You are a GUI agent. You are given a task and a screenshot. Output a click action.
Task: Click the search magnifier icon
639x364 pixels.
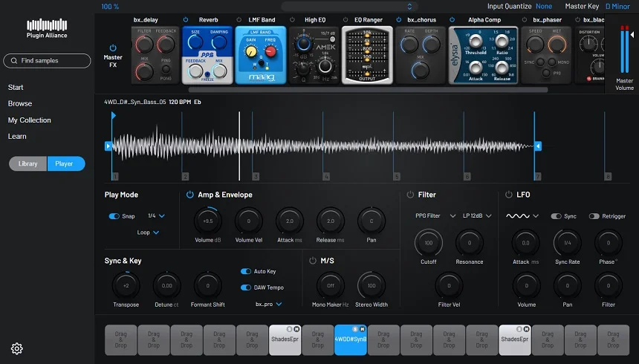[x=14, y=61]
